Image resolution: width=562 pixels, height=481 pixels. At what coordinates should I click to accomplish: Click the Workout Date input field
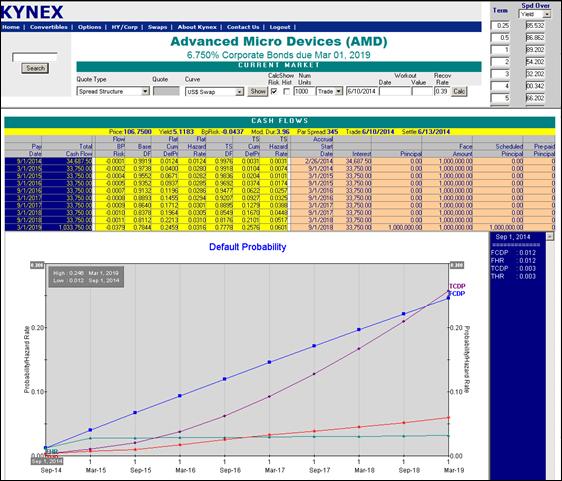point(395,91)
